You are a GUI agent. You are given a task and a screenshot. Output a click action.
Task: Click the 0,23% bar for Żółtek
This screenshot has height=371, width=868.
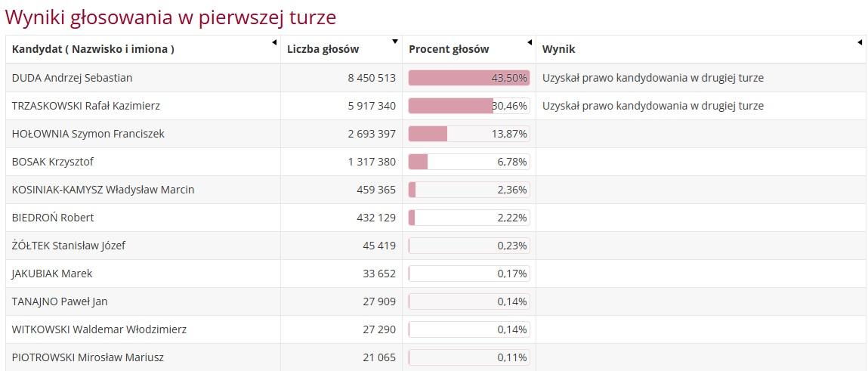pyautogui.click(x=468, y=246)
